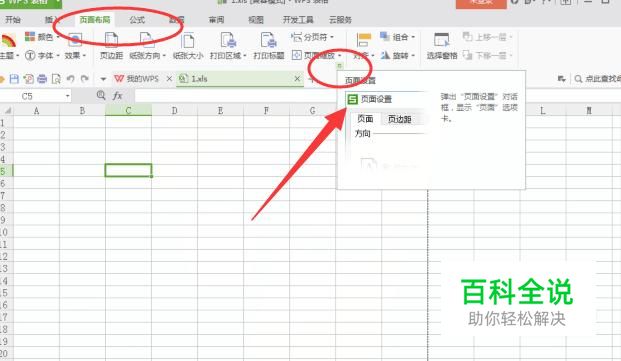Click the magnifier icon in the 点此查找 box
Viewport: 621px width, 361px height.
[x=578, y=79]
